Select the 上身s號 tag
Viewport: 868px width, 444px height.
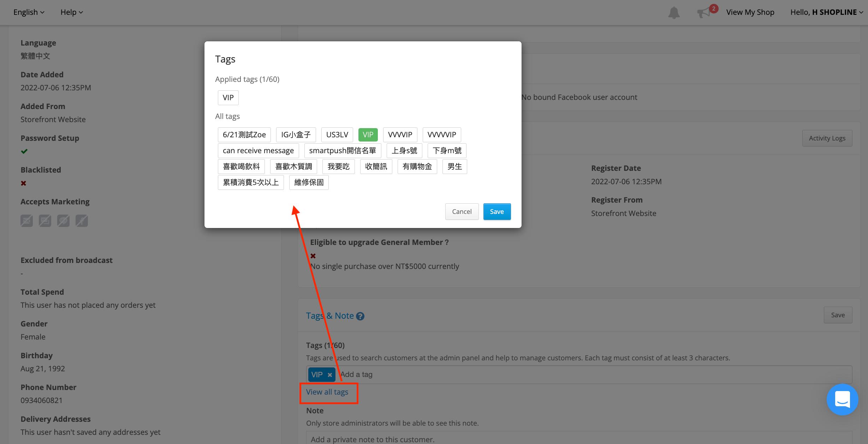click(404, 150)
